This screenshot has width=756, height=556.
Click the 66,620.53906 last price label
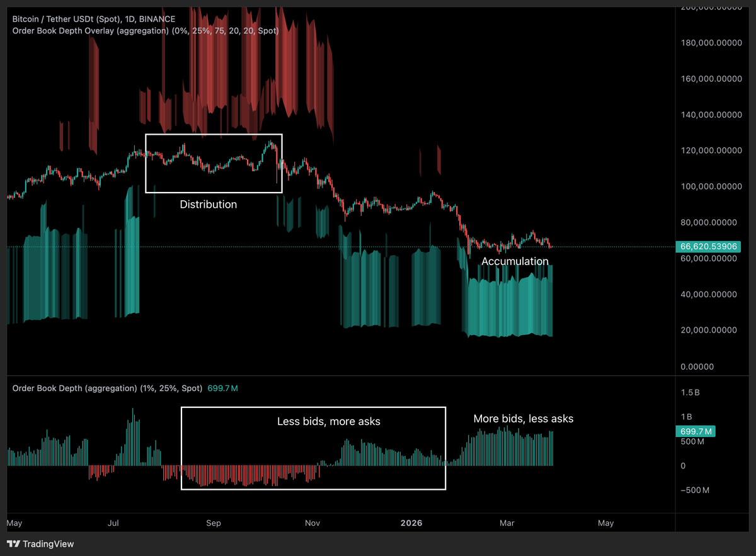coord(708,246)
